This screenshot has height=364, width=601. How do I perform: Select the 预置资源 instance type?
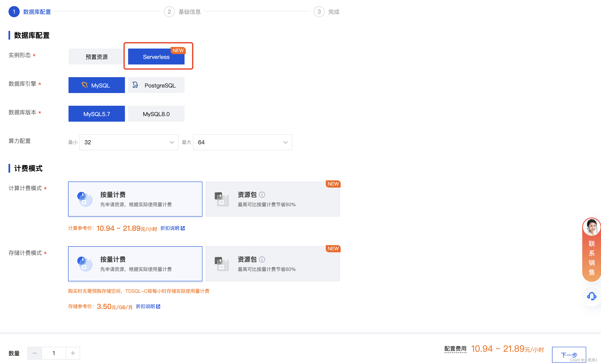[x=97, y=57]
